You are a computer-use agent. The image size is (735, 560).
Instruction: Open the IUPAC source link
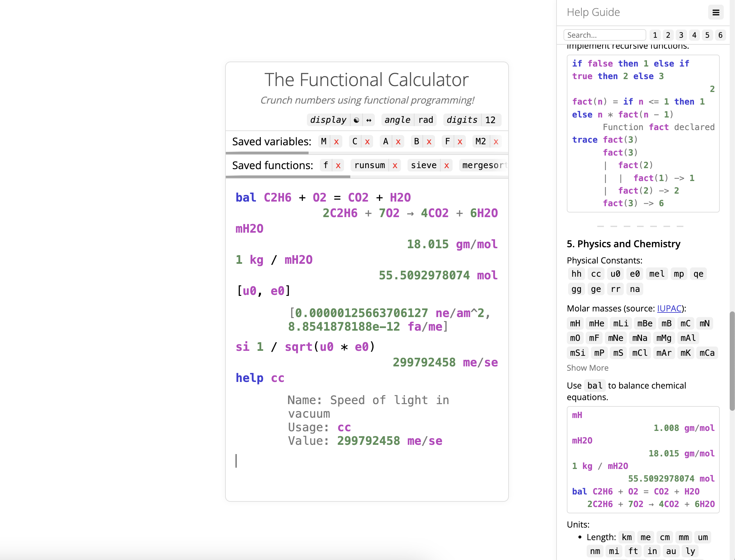click(x=669, y=308)
